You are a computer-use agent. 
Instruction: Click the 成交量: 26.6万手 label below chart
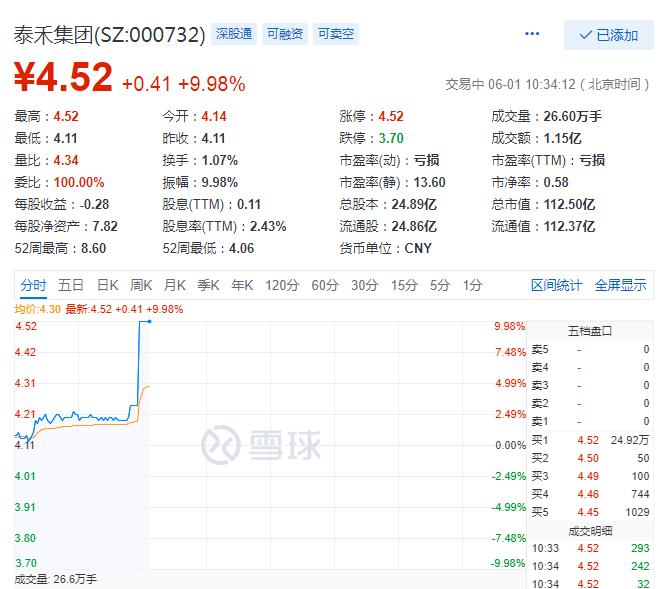(56, 579)
